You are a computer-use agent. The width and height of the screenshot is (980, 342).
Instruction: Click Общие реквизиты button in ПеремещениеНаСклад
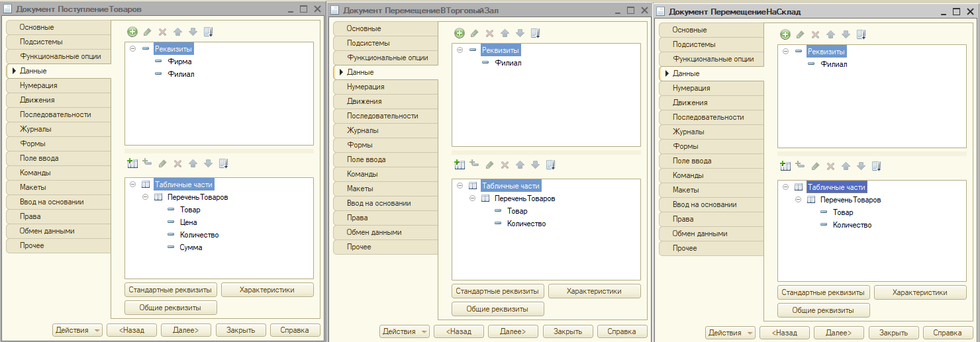pyautogui.click(x=824, y=310)
